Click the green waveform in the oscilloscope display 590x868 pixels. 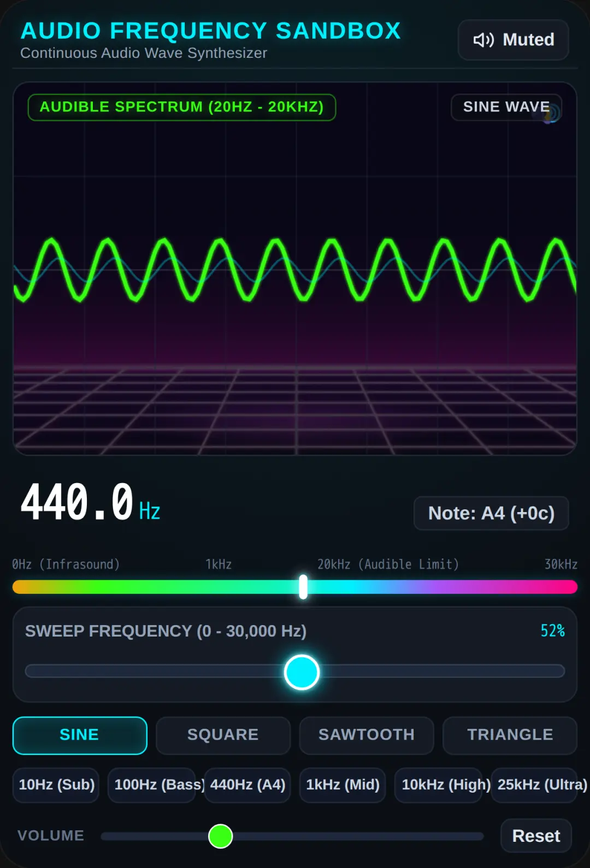[x=295, y=269]
